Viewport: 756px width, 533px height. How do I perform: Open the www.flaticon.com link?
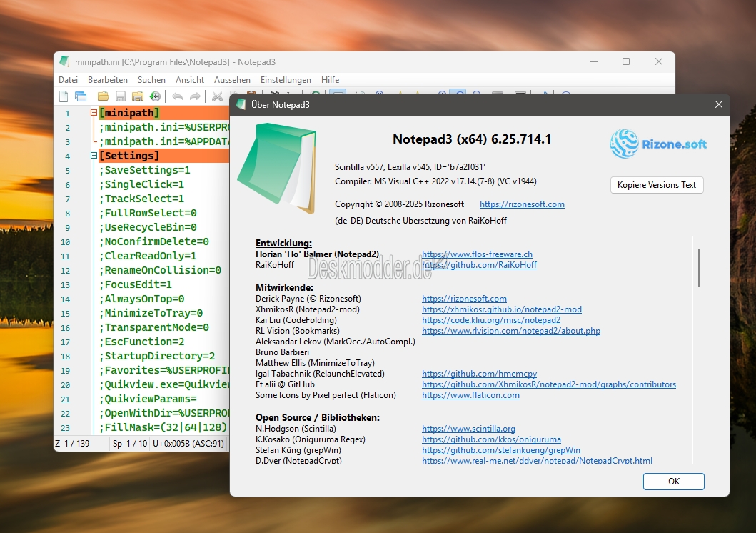point(470,395)
